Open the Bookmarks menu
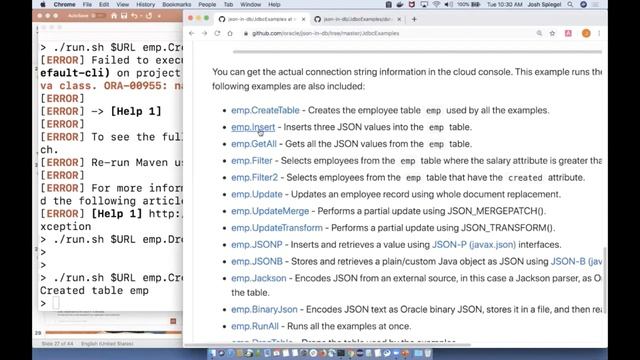640x360 pixels. [x=177, y=4]
